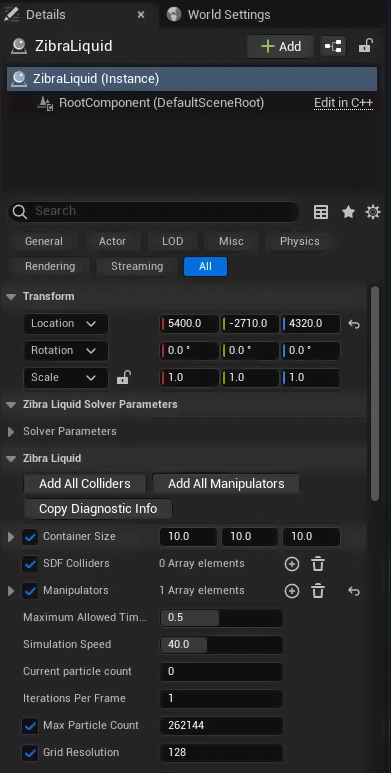Expand Manipulators array property
The width and height of the screenshot is (391, 773).
point(11,591)
